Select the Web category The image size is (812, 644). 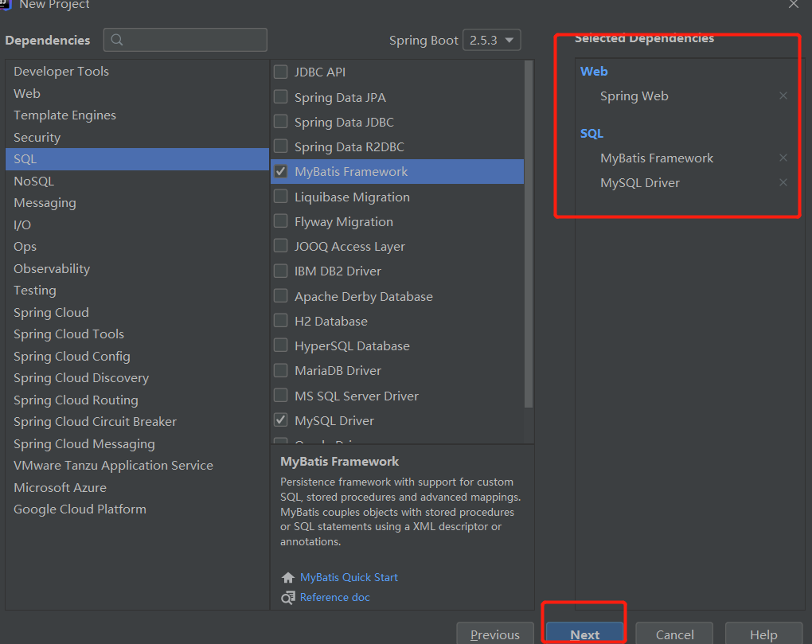coord(137,94)
